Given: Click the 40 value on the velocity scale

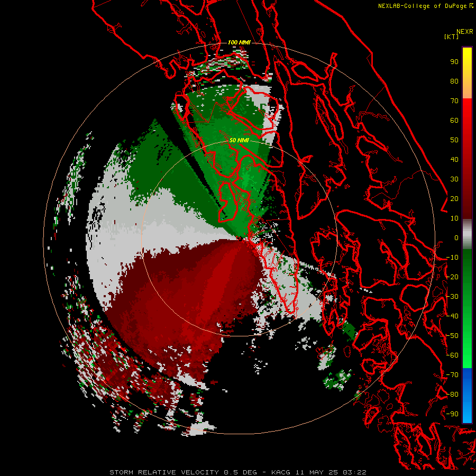Looking at the screenshot, I should [x=454, y=160].
